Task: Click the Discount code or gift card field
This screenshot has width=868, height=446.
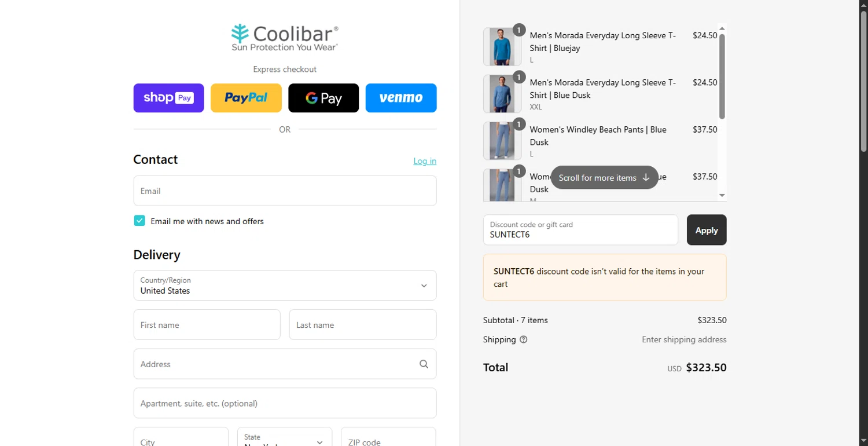Action: coord(580,230)
